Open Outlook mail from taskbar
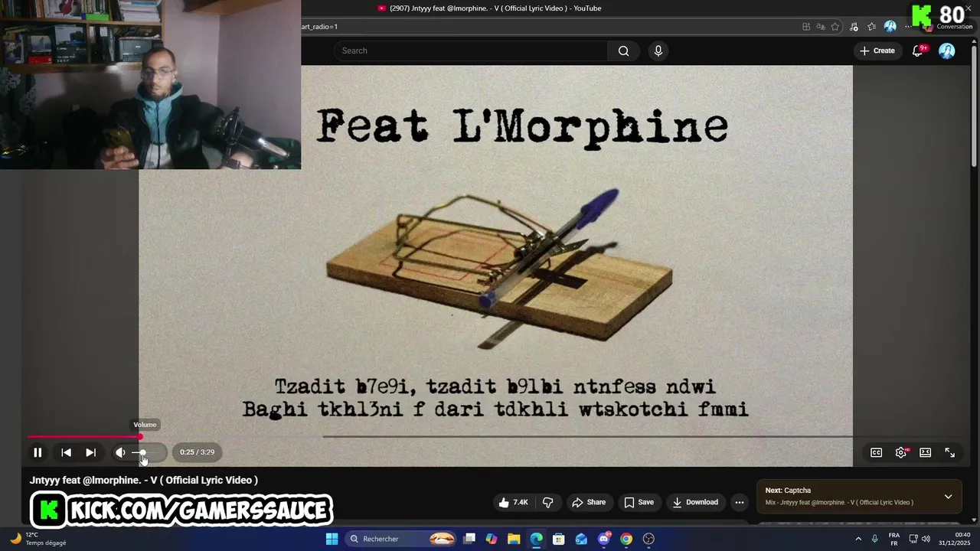 [581, 539]
